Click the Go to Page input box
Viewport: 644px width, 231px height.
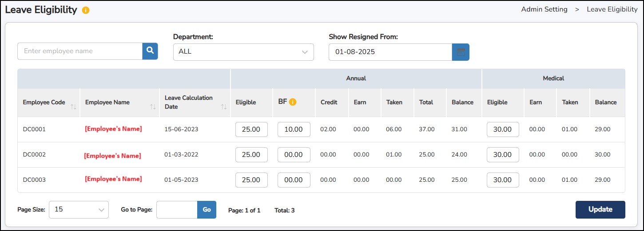(x=177, y=210)
